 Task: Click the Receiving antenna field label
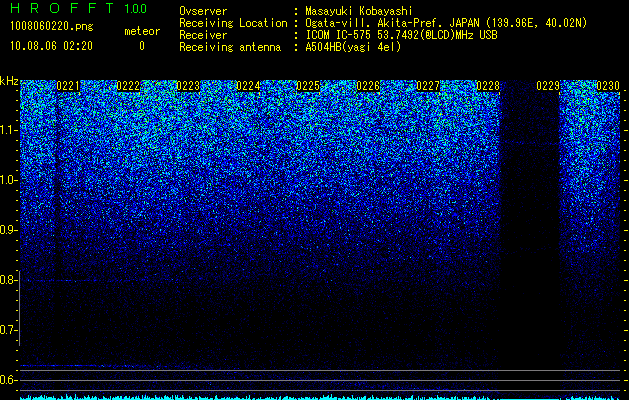click(x=230, y=47)
